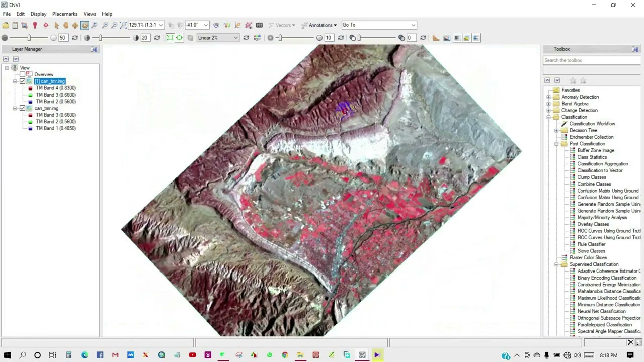Activate the Rotate view tool
Image resolution: width=644 pixels, height=362 pixels.
[85, 25]
